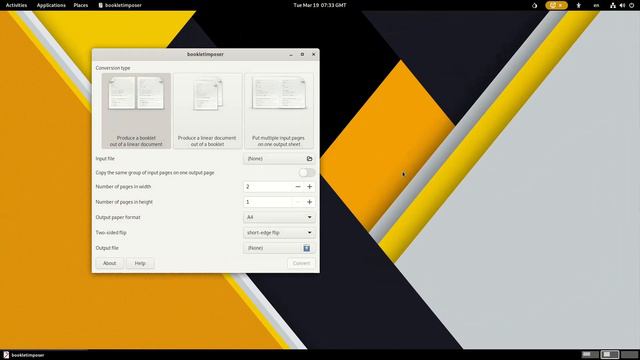Select 'Put multiple input pages on one output sheet'
This screenshot has width=640, height=360.
coord(279,111)
